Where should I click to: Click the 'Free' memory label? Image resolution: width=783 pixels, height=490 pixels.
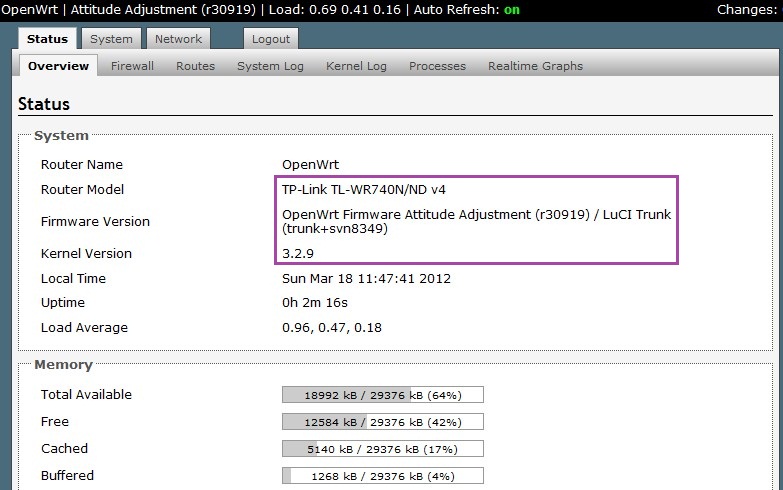click(x=54, y=422)
